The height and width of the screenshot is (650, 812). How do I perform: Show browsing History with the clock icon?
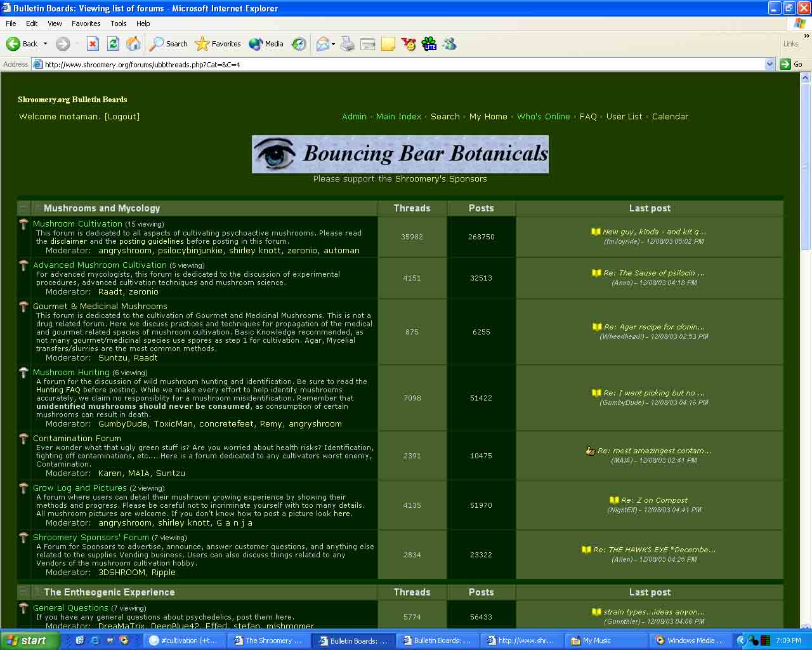click(299, 44)
